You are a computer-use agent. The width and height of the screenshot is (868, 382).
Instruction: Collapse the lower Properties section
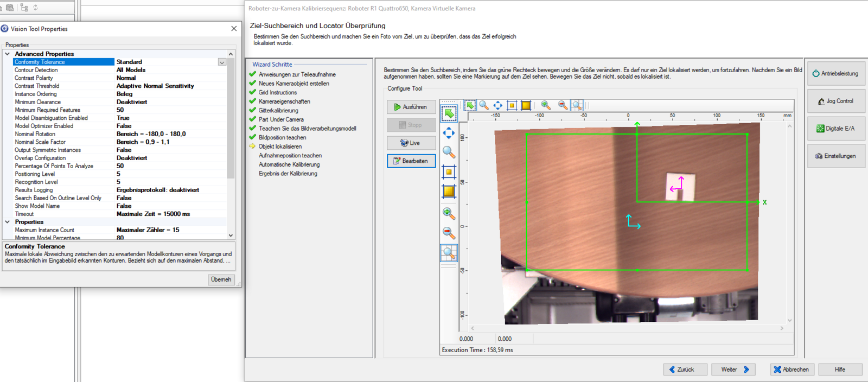click(x=8, y=222)
